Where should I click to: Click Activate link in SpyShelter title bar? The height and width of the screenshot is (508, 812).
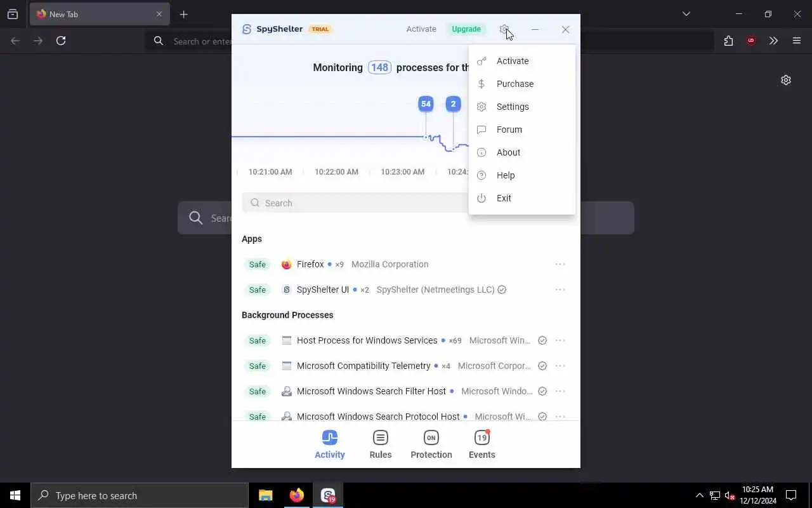[421, 29]
